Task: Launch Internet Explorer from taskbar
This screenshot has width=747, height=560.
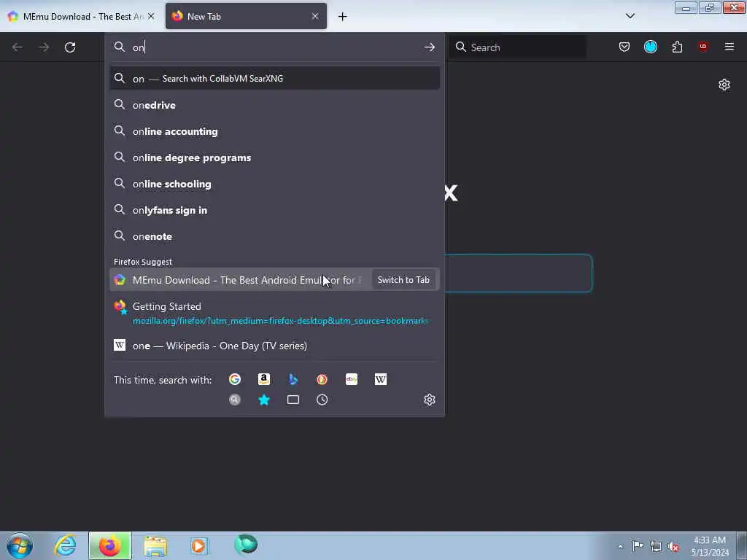Action: [x=65, y=545]
